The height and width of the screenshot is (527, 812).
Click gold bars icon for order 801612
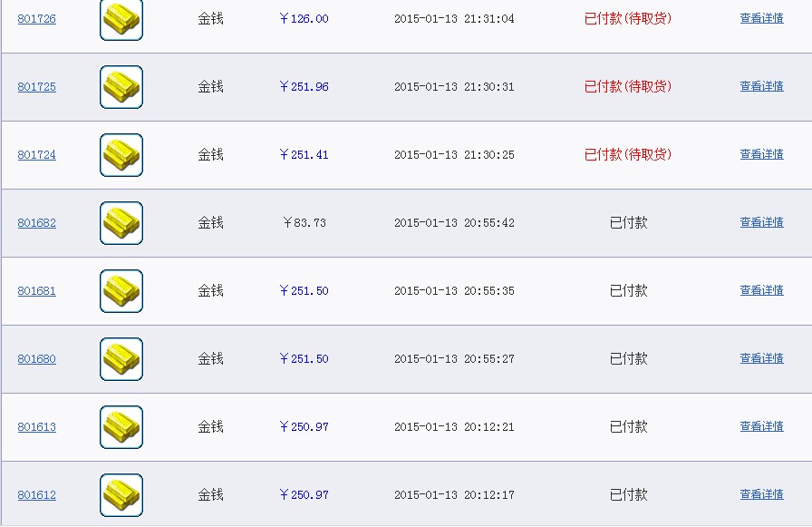(x=121, y=495)
